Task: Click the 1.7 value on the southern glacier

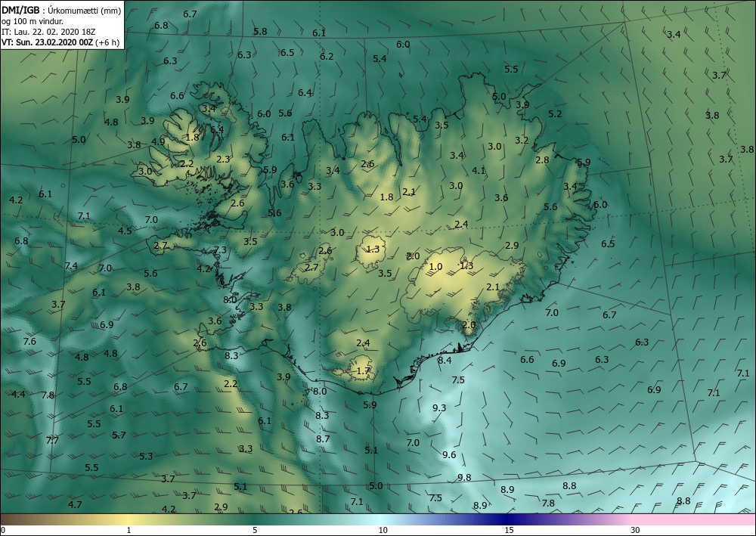Action: tap(363, 371)
